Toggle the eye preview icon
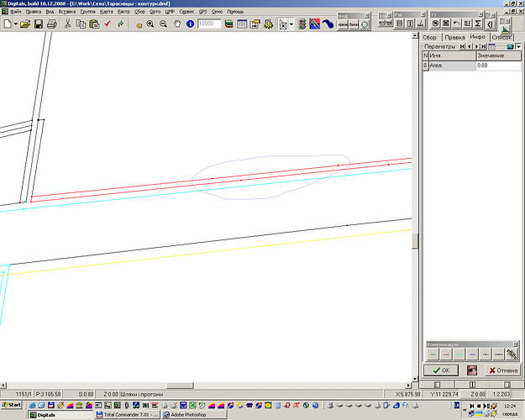Viewport: 525px width, 420px height. (472, 370)
